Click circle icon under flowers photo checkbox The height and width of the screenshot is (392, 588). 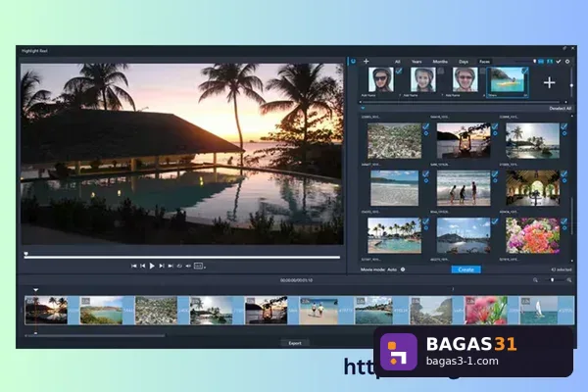(564, 228)
